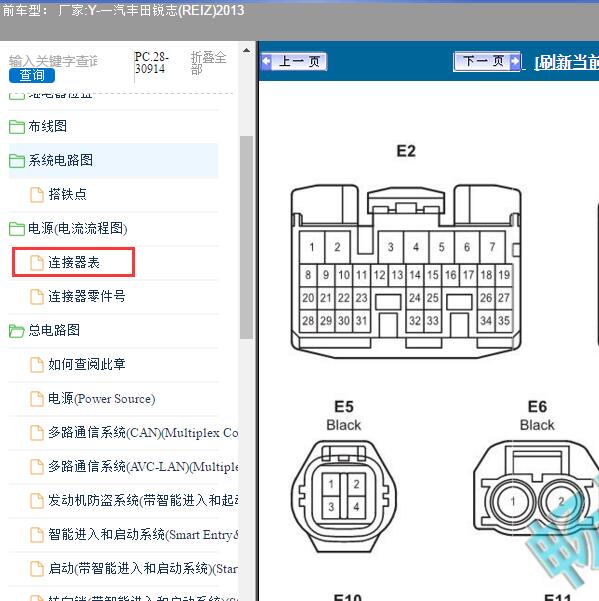Open the 搭铁点 document
The height and width of the screenshot is (601, 599).
pyautogui.click(x=67, y=194)
